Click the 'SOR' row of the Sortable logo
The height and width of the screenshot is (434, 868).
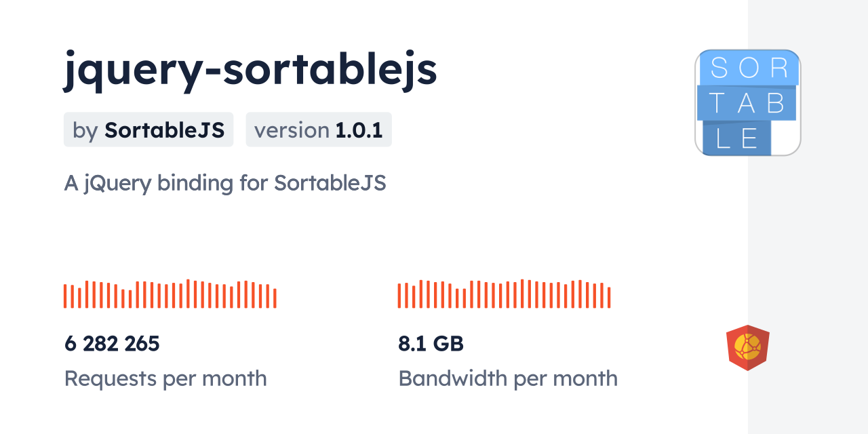pos(748,68)
